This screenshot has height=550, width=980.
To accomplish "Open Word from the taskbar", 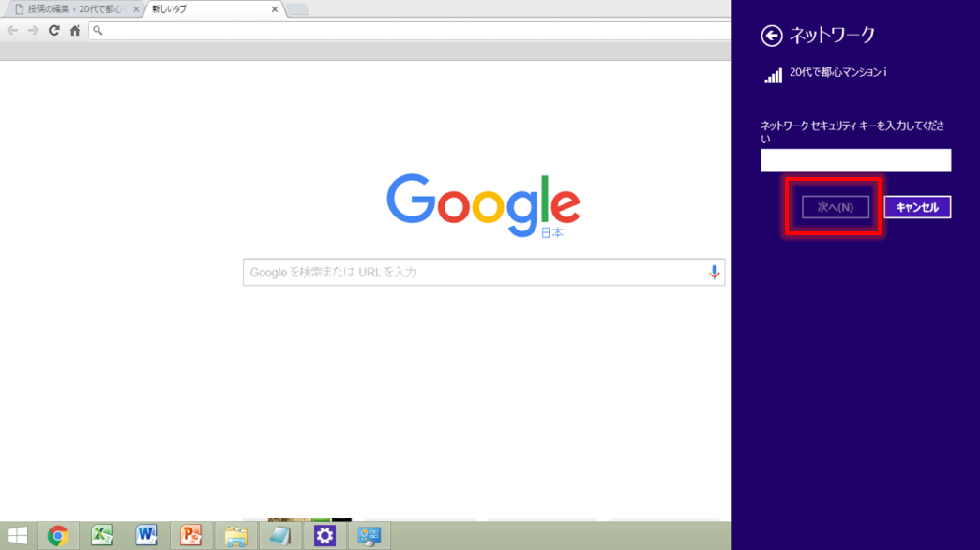I will [146, 535].
